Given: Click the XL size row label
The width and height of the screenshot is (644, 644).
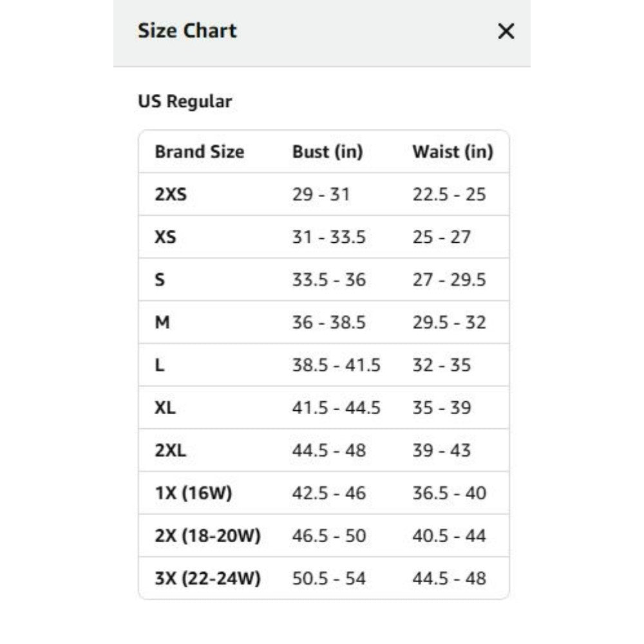Looking at the screenshot, I should click(165, 408).
